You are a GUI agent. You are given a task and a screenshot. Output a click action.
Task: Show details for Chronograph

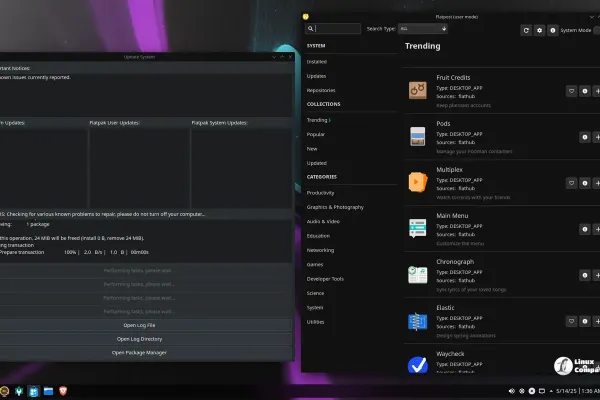pyautogui.click(x=585, y=275)
